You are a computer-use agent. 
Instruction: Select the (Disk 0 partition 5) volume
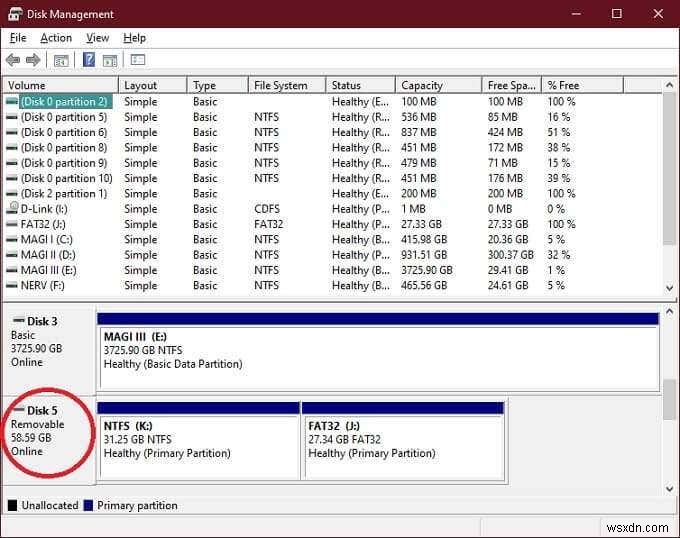[x=64, y=117]
